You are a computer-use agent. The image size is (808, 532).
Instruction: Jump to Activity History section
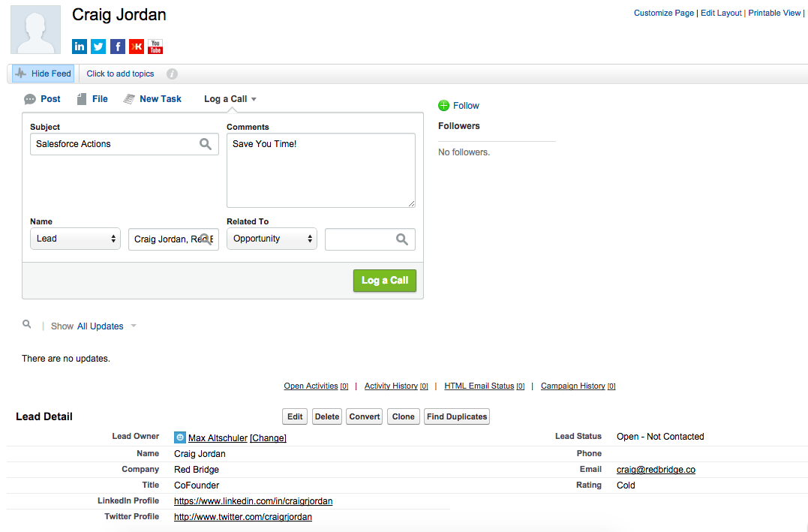point(396,386)
